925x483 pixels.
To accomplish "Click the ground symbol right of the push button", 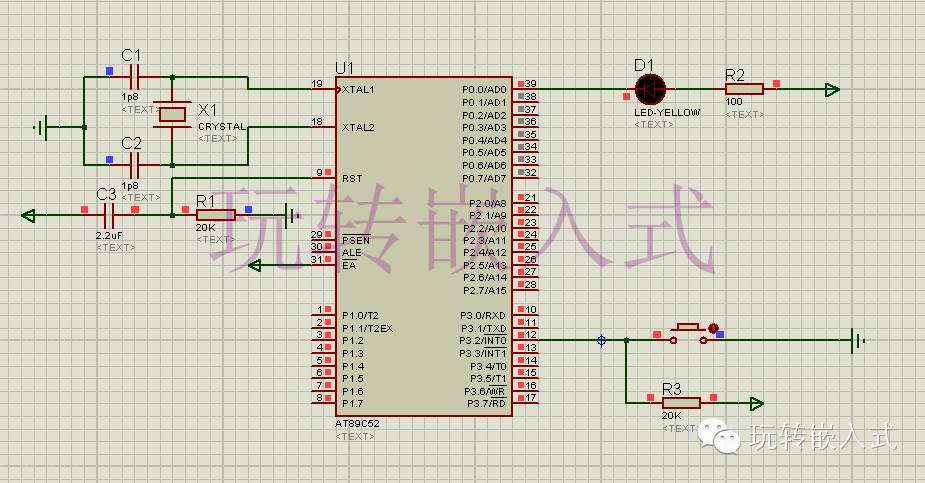I will (858, 340).
